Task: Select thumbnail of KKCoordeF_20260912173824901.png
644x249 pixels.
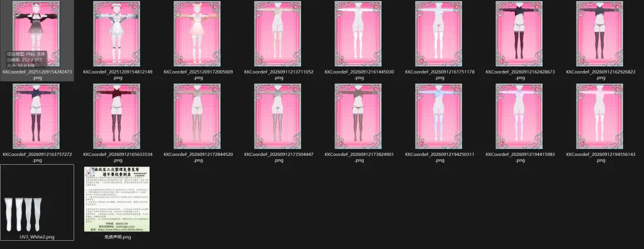Action: click(358, 116)
